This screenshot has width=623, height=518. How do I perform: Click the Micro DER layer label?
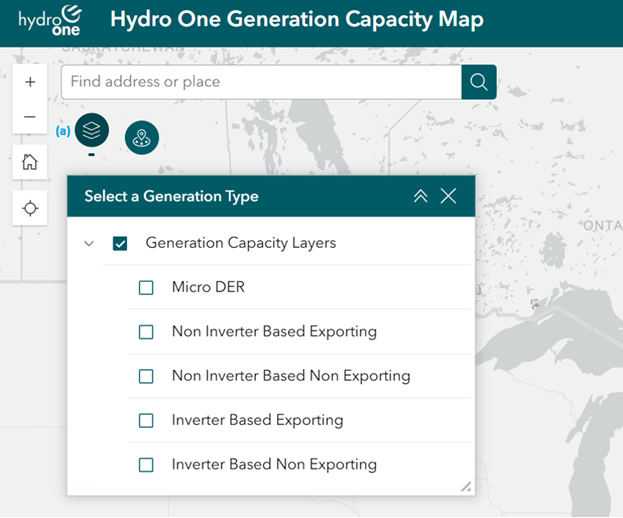click(x=208, y=287)
